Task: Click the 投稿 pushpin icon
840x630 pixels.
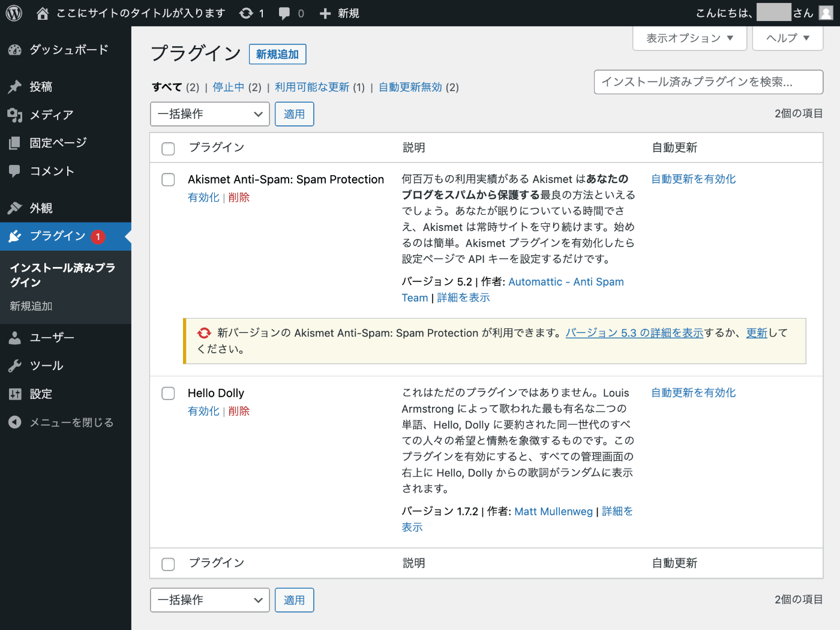Action: [15, 87]
